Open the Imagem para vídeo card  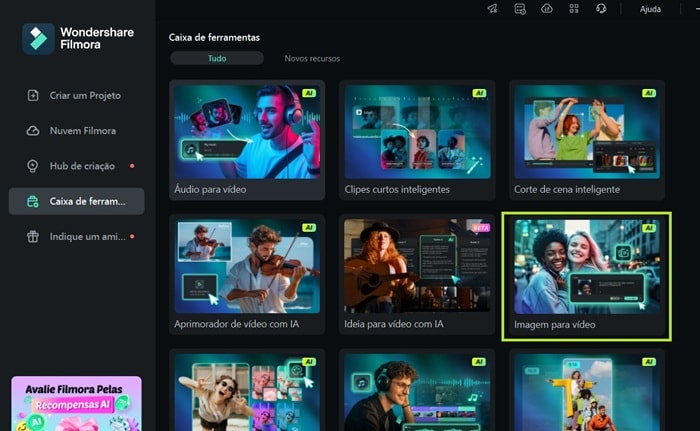click(x=587, y=276)
